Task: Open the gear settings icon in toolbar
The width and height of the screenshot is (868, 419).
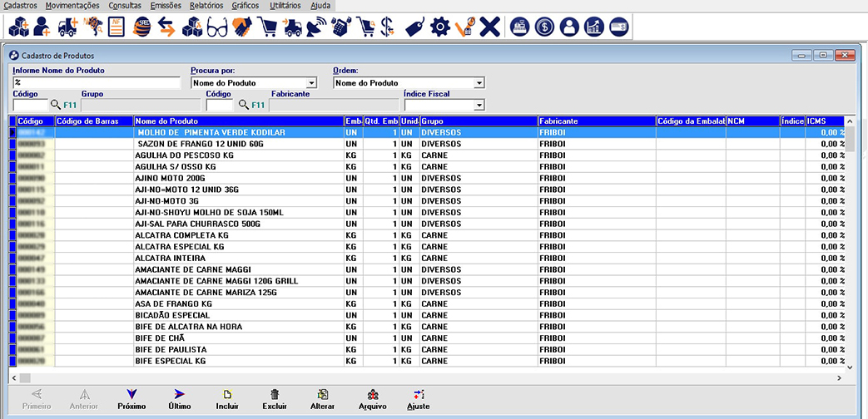Action: pyautogui.click(x=439, y=27)
